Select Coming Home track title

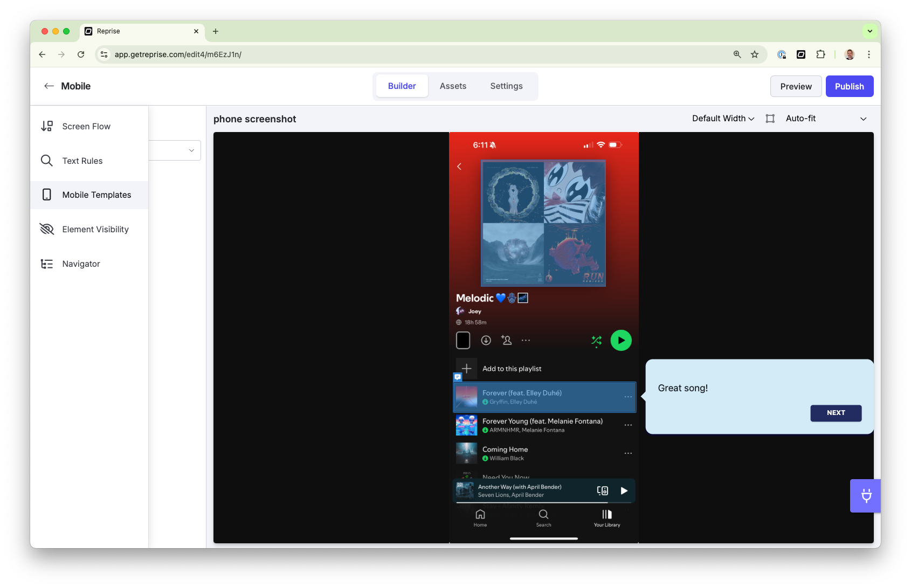505,449
